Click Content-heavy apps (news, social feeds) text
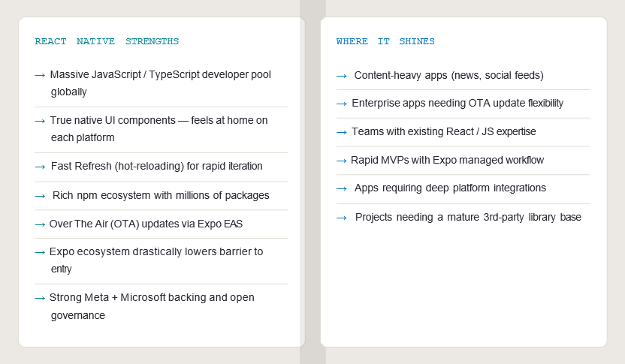Viewport: 625px width, 364px height. (448, 76)
